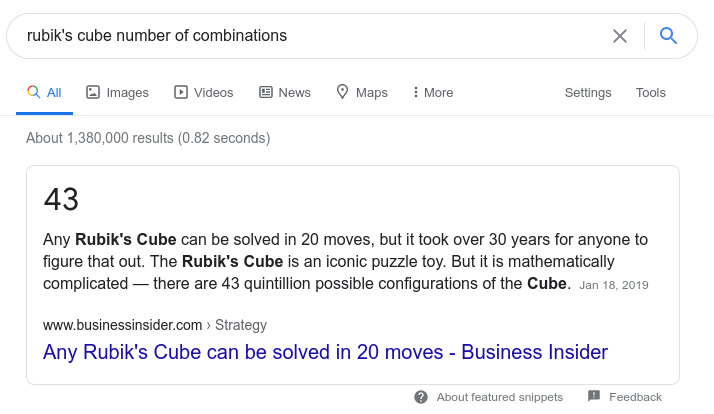Click the colorful search icon on the All tab
The width and height of the screenshot is (714, 414).
click(x=33, y=92)
